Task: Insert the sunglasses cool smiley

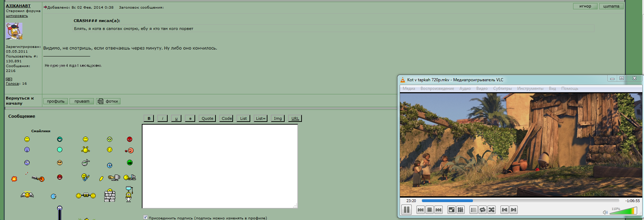Action: pos(60,163)
